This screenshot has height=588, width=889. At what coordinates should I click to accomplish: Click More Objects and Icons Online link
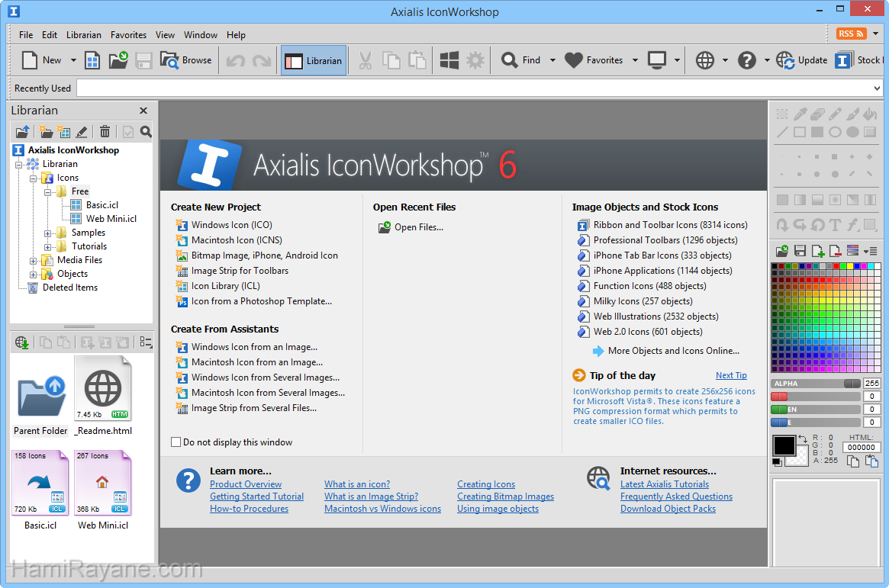pyautogui.click(x=673, y=351)
